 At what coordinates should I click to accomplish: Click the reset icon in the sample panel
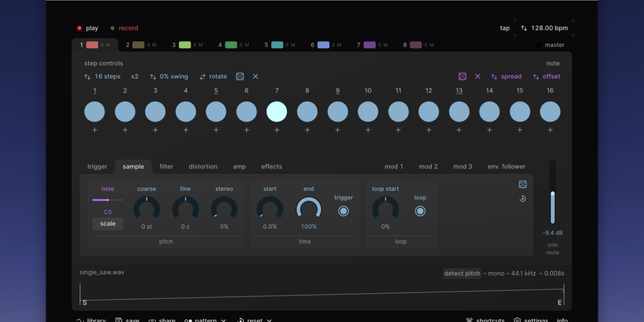(523, 199)
